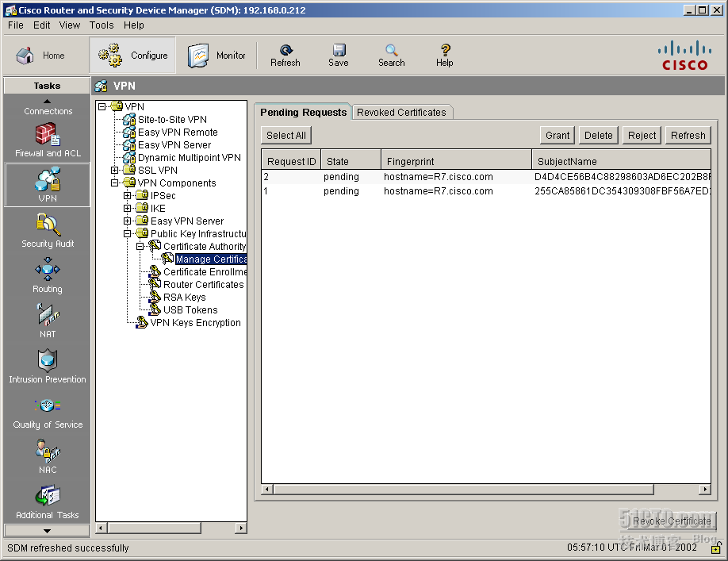Click the Refresh toolbar icon

click(285, 56)
